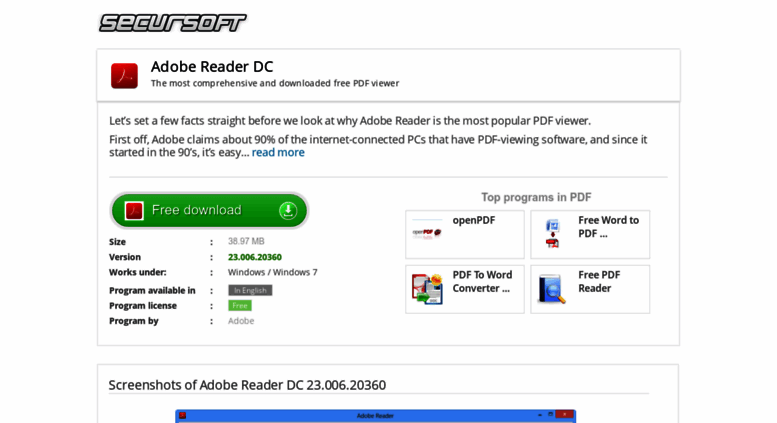Click the Adobe Reader DC title

(x=212, y=66)
